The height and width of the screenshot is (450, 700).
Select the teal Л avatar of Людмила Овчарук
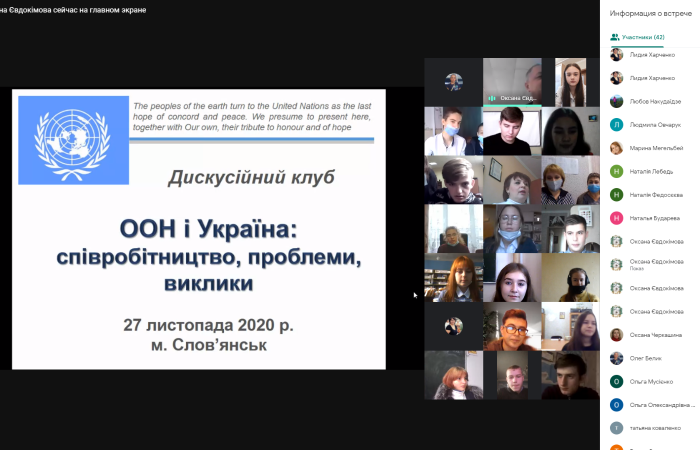click(x=617, y=124)
